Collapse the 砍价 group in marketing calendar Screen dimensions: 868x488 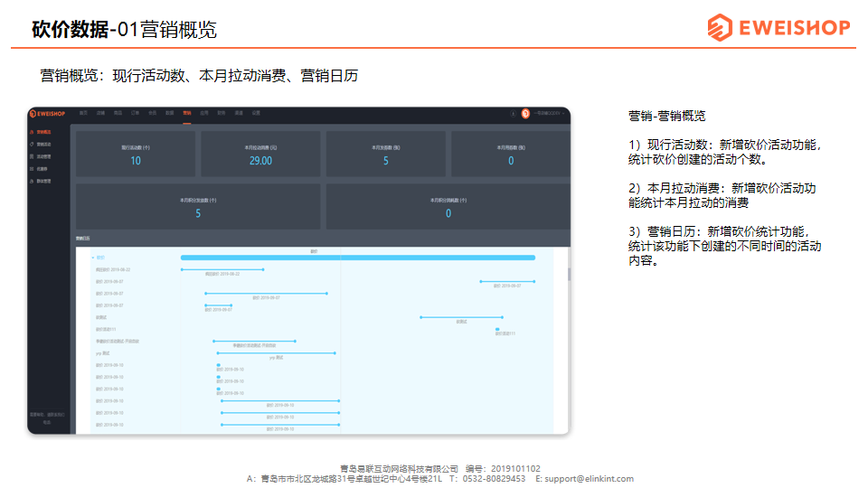pos(93,258)
